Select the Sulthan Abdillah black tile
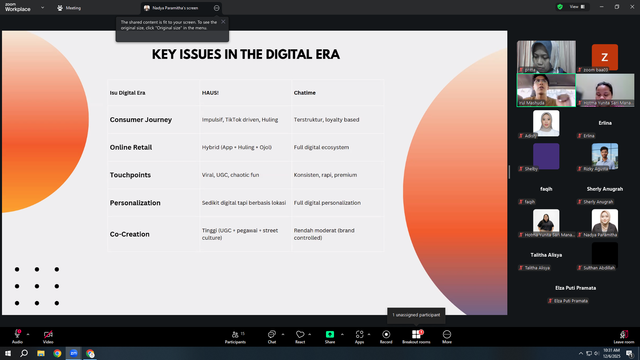Viewport: 640px width, 360px height. tap(604, 256)
